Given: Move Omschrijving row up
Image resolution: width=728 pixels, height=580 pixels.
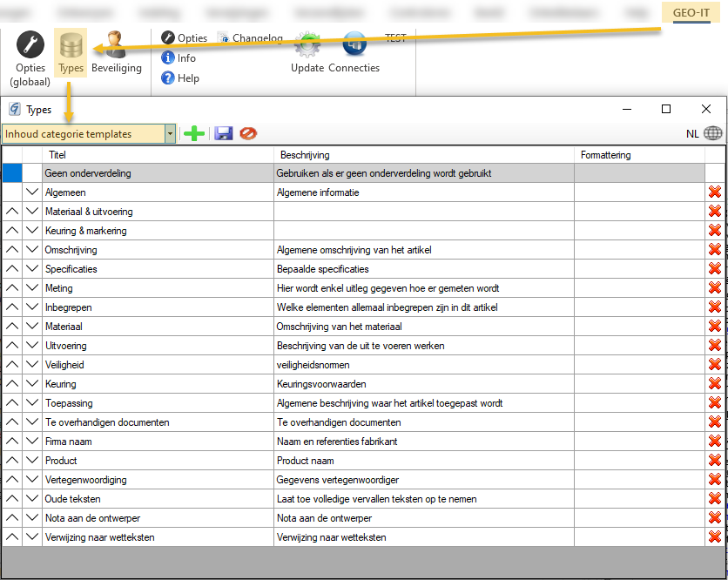Looking at the screenshot, I should point(12,250).
